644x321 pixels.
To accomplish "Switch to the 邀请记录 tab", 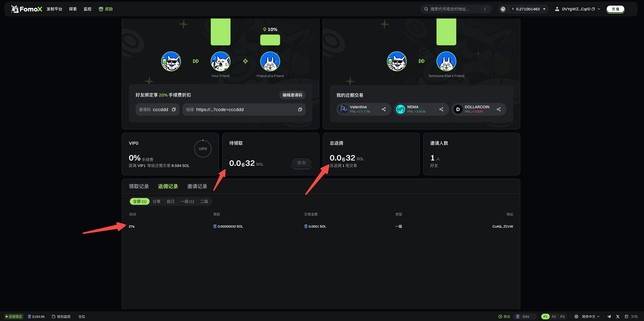I will point(197,186).
